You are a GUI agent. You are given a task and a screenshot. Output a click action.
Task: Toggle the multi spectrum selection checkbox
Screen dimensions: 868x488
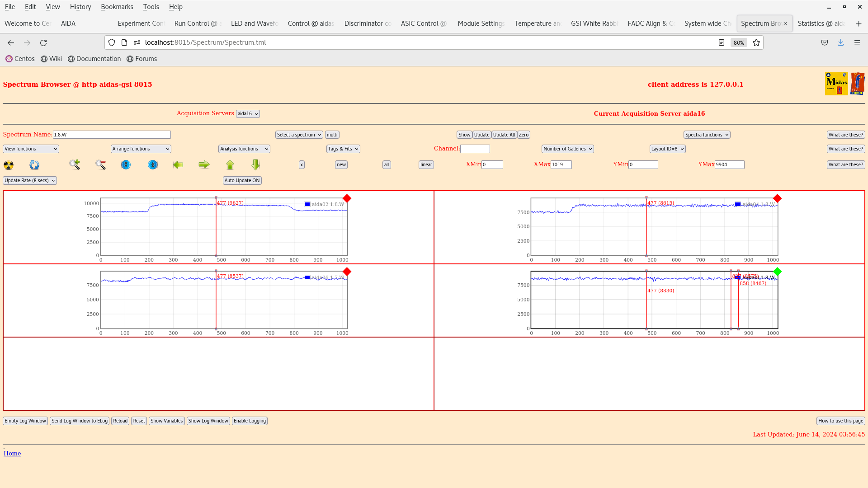[x=332, y=135]
